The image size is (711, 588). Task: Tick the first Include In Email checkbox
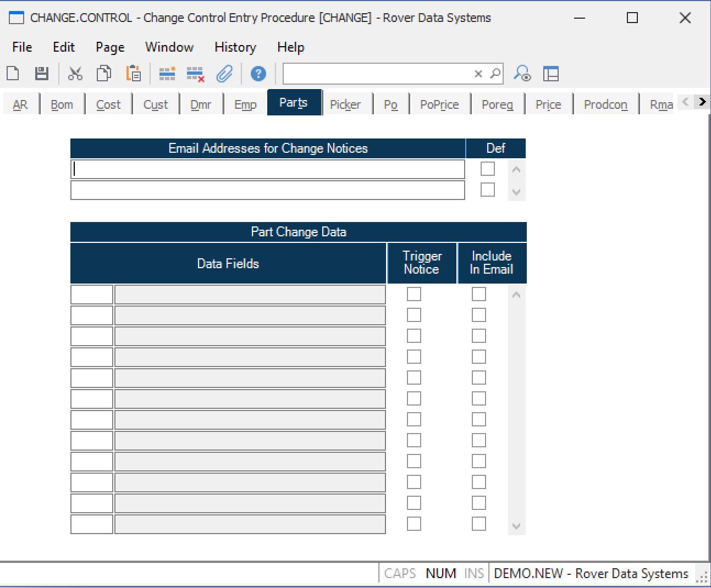(x=479, y=294)
